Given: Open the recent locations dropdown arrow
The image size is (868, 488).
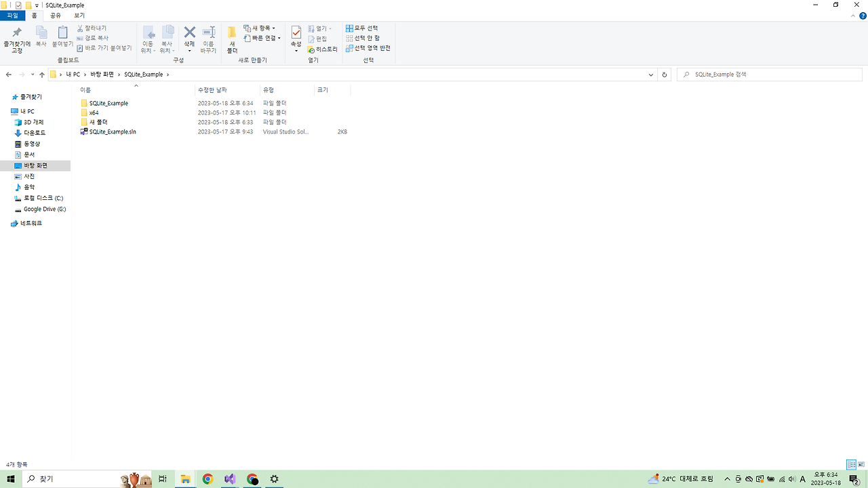Looking at the screenshot, I should coord(32,75).
